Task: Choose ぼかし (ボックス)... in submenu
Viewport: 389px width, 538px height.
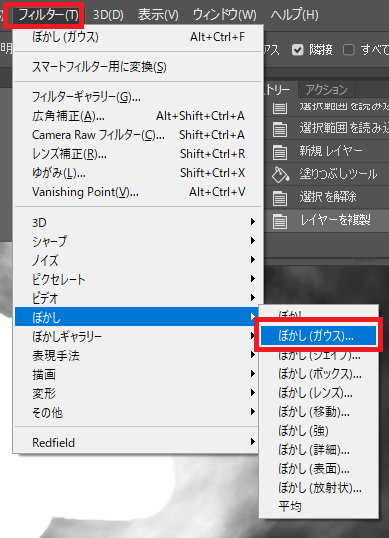Action: 319,374
